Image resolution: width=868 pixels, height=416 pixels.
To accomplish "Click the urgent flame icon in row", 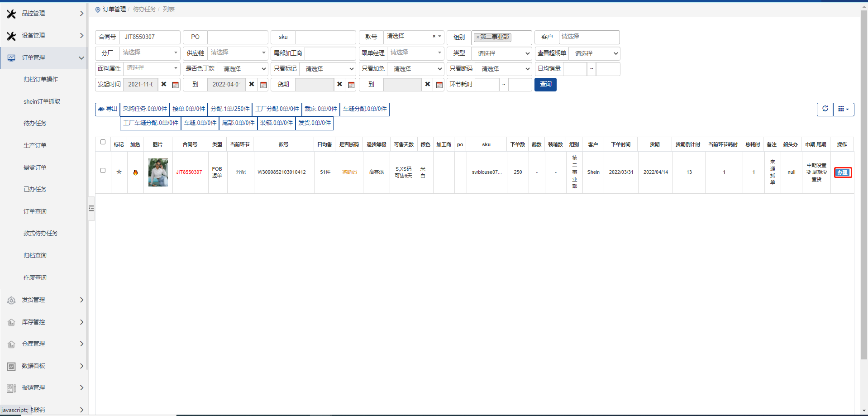I will click(x=135, y=172).
